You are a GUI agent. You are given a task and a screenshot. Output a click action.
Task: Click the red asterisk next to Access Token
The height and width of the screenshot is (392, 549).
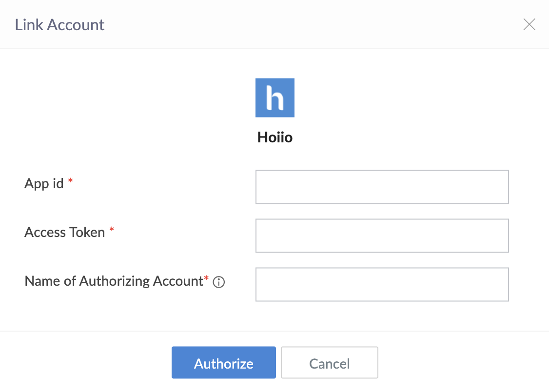pos(112,231)
